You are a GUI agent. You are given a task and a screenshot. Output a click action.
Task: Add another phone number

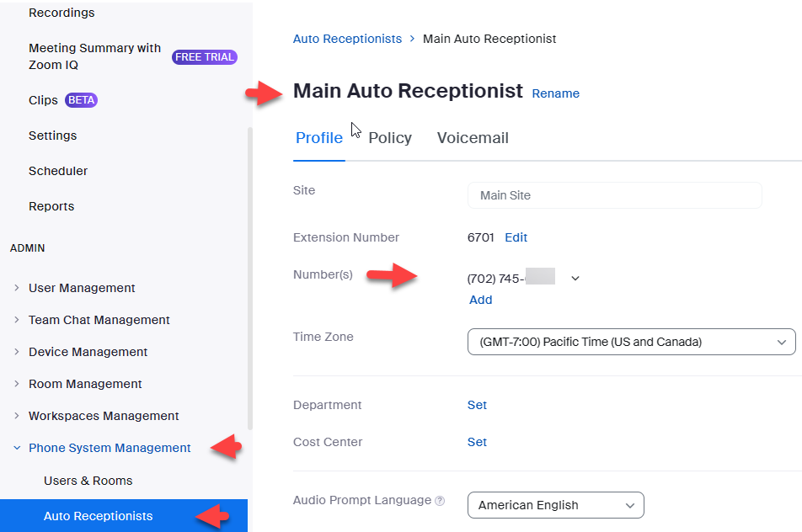click(480, 300)
